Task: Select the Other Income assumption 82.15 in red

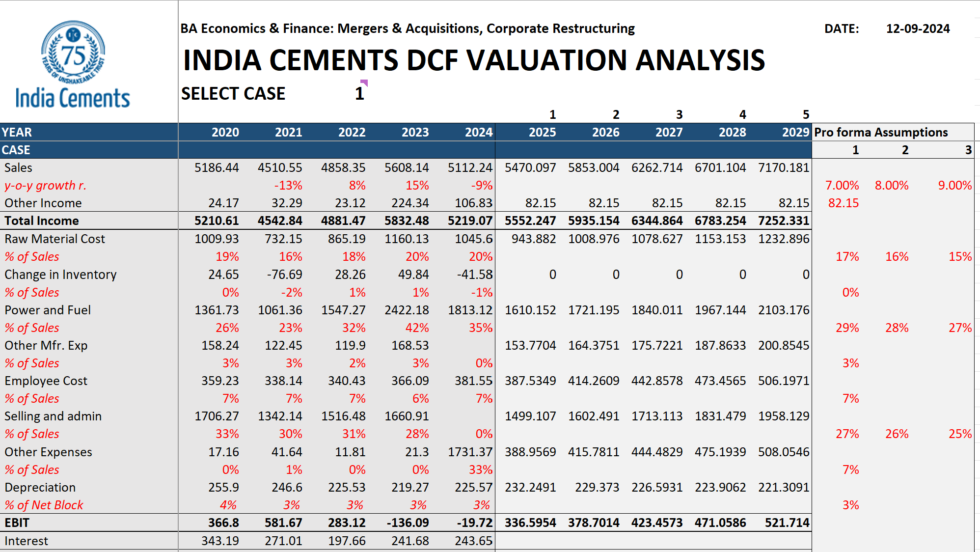Action: (x=843, y=203)
